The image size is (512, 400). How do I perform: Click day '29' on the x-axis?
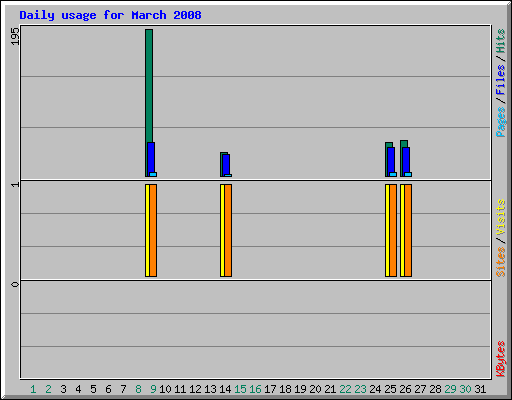450,389
